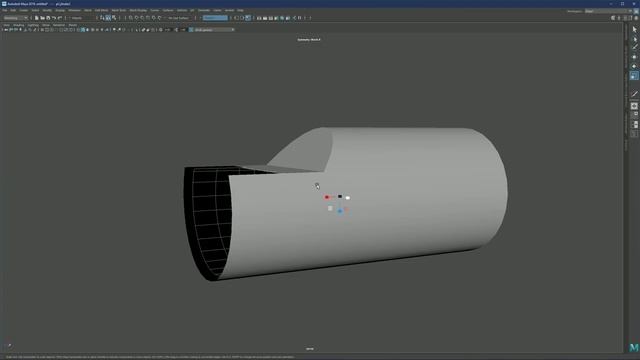The image size is (640, 360).
Task: Open the Hypershade icon
Action: click(282, 18)
